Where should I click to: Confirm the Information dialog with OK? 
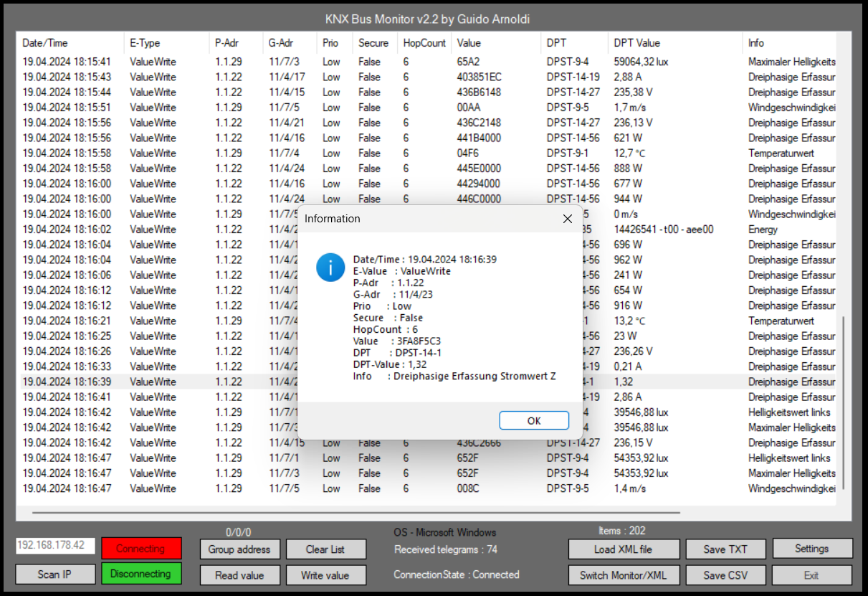click(533, 420)
